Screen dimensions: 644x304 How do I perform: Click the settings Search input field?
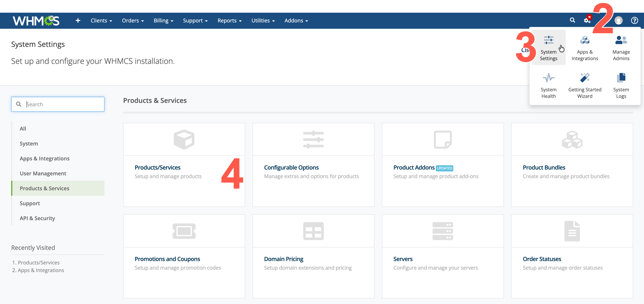tap(58, 104)
